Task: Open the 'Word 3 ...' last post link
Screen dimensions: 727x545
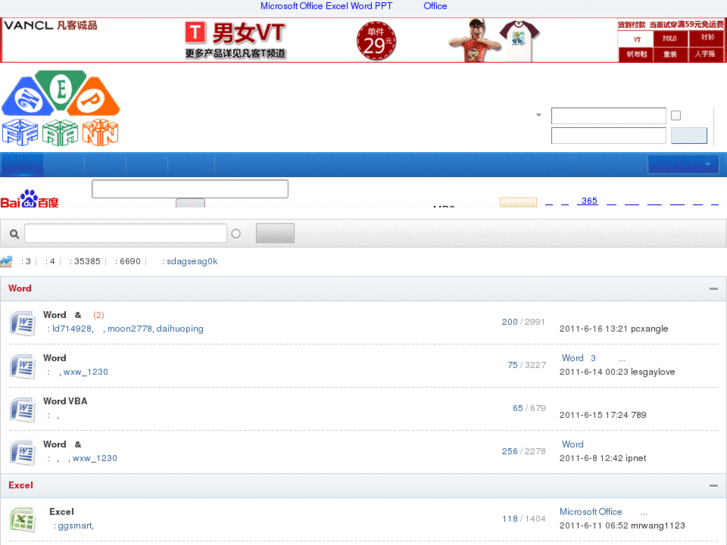Action: pos(593,358)
